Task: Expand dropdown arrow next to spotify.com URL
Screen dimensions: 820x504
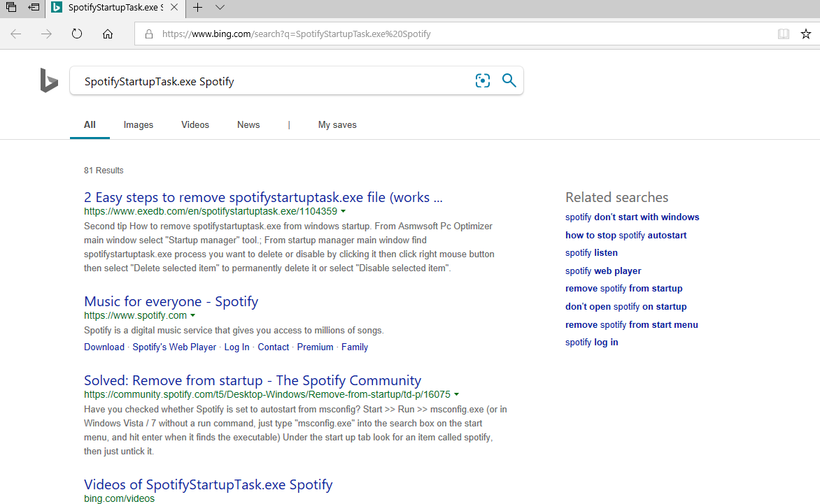Action: point(192,315)
